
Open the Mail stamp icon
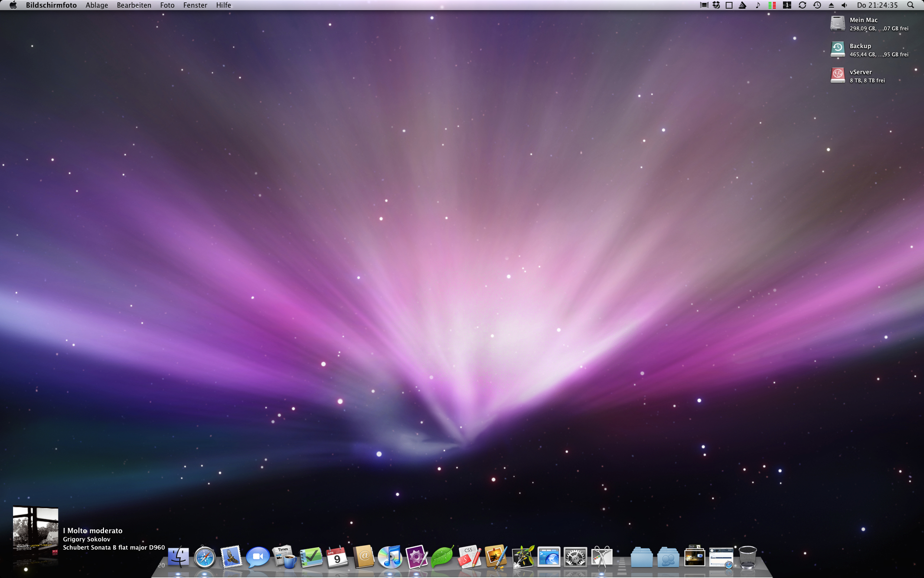point(231,557)
